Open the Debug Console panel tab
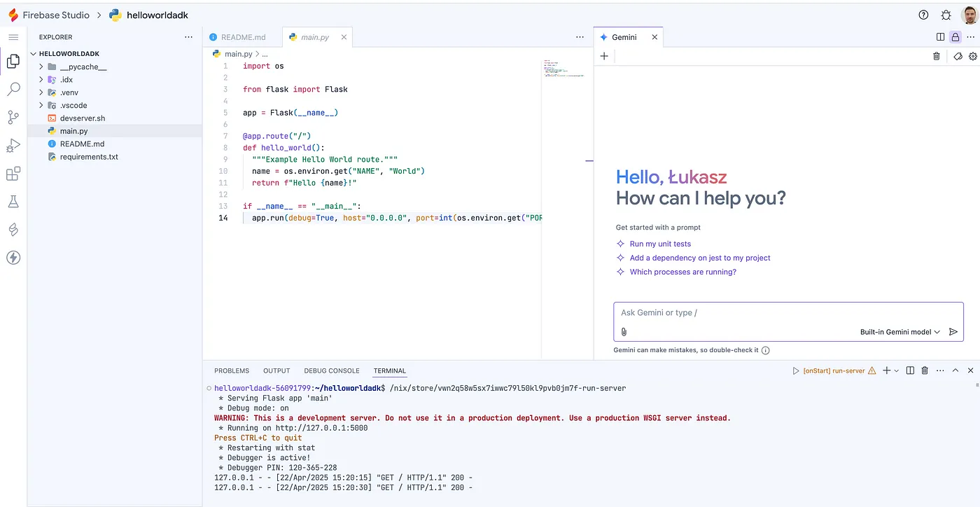The image size is (980, 507). [331, 370]
